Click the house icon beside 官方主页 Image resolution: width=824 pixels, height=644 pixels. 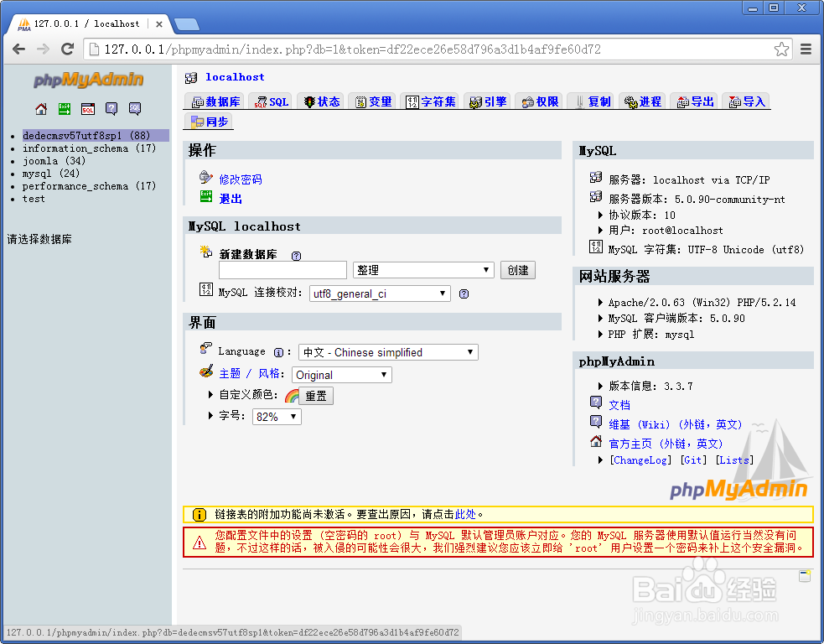[x=596, y=441]
